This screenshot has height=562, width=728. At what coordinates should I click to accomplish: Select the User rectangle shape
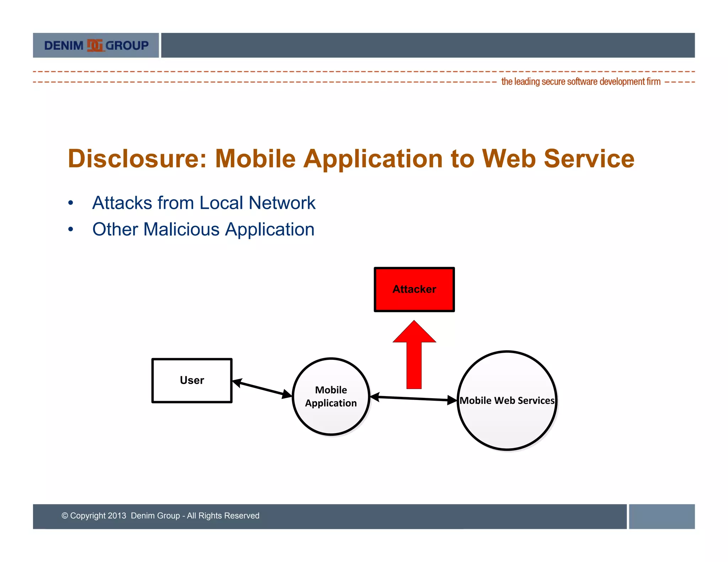point(192,380)
